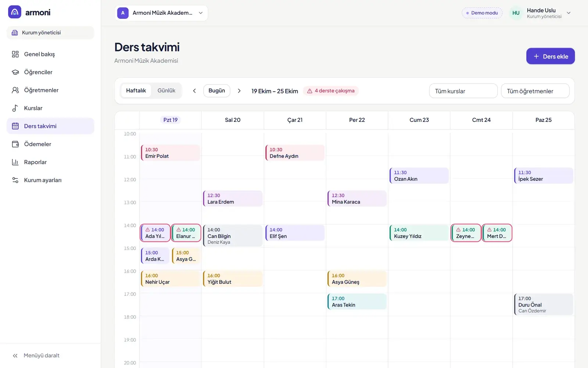Open Kuzey Yıldız 14:00 lesson

[x=419, y=233]
